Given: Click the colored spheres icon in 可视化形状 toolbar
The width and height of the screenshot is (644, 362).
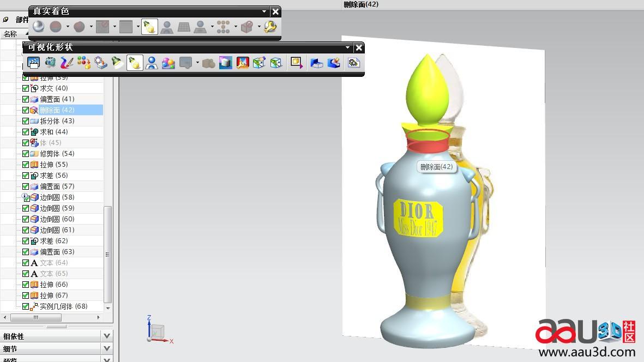Looking at the screenshot, I should [x=168, y=63].
